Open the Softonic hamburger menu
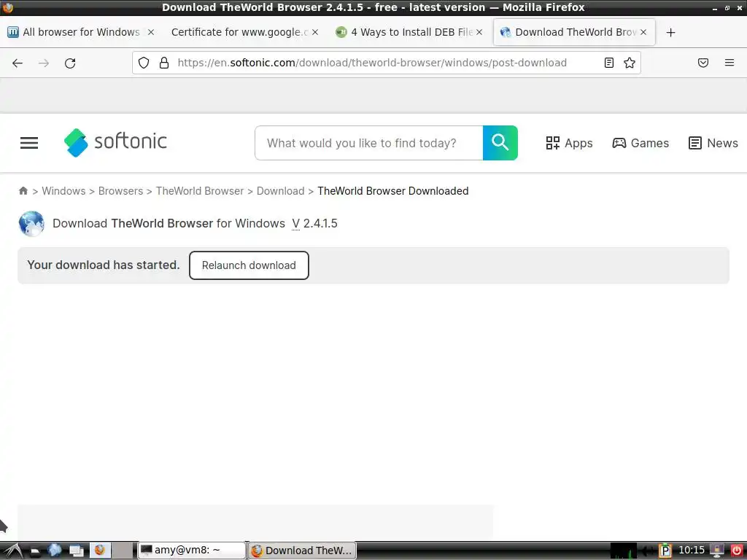 click(29, 143)
